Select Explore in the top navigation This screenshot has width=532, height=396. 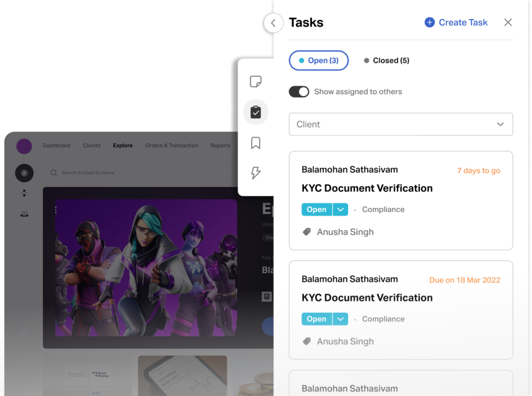coord(123,145)
